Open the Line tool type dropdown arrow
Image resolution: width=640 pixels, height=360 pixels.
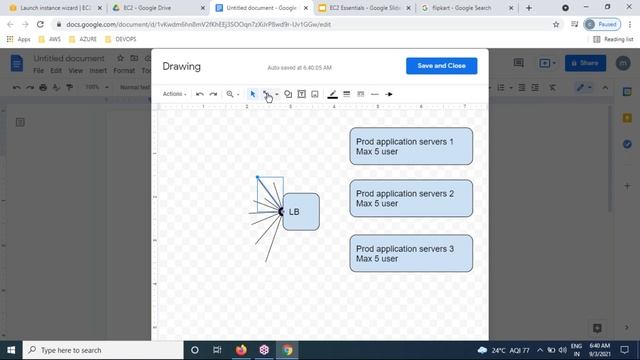tap(277, 94)
